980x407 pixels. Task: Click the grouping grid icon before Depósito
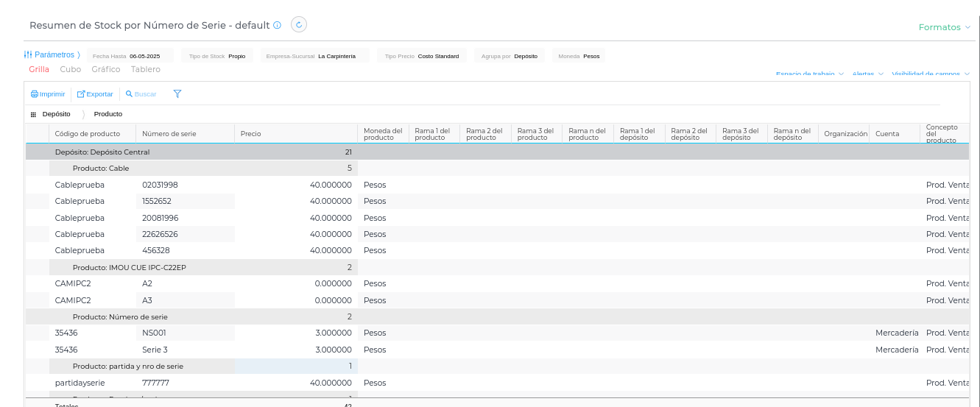tap(33, 115)
